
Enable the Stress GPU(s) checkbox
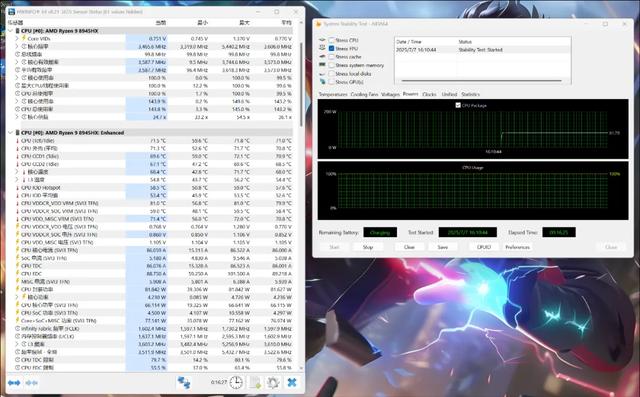pos(331,82)
